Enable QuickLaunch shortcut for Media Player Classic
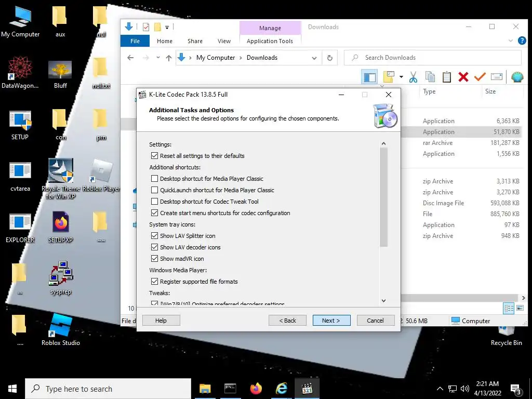 coord(154,190)
